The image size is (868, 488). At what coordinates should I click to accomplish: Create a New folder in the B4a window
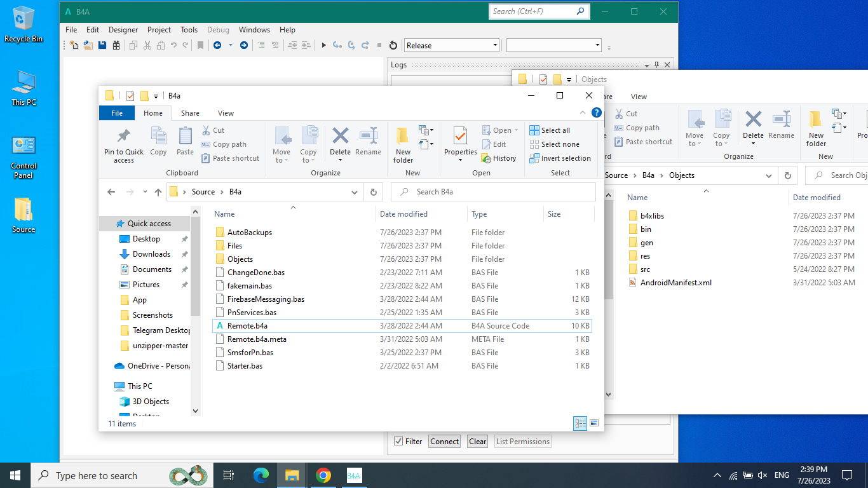click(403, 145)
